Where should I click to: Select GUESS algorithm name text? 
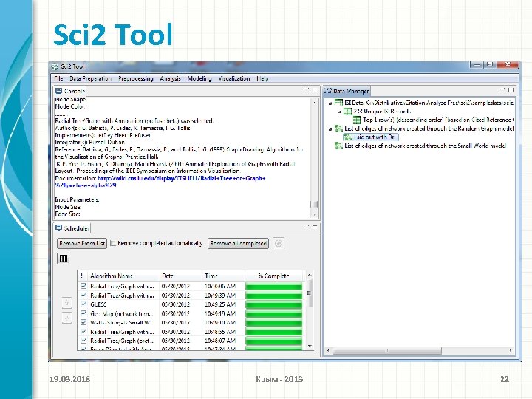pos(98,304)
